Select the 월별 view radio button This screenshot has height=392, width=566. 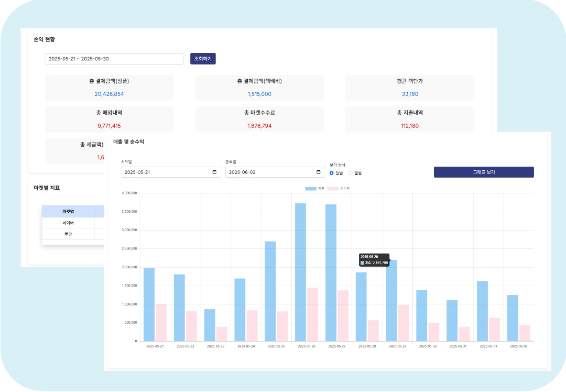coord(351,173)
